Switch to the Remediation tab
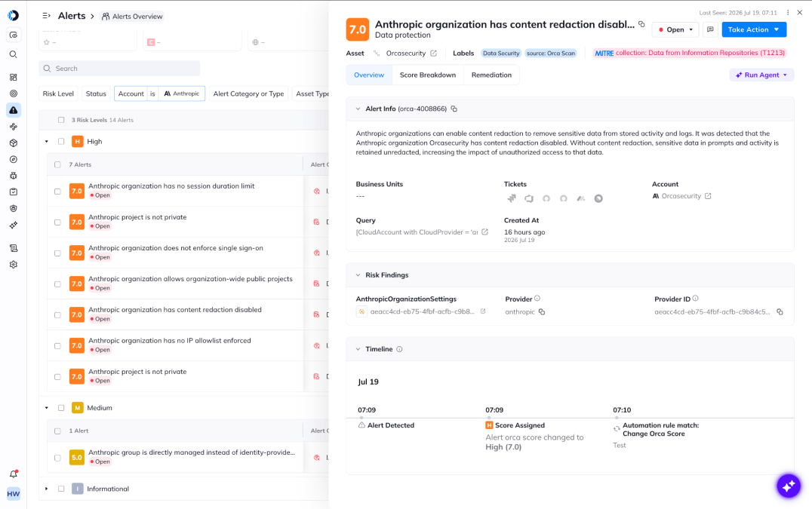This screenshot has height=509, width=812. pyautogui.click(x=491, y=75)
